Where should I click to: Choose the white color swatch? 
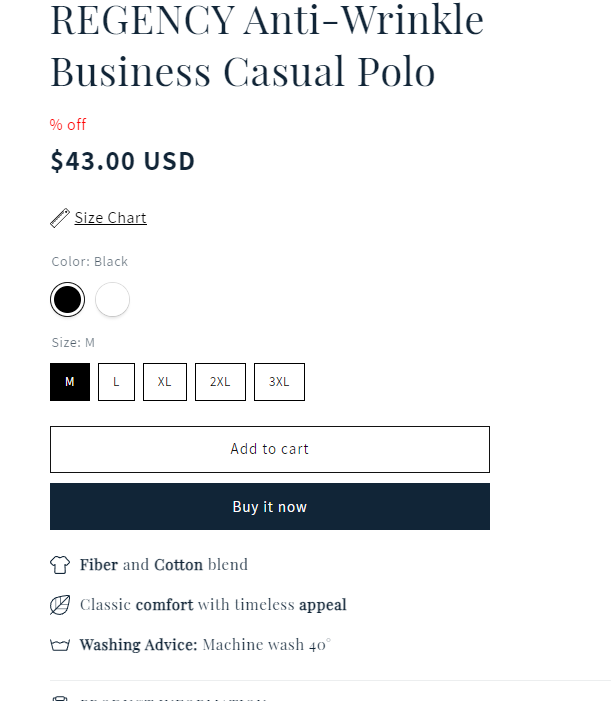pos(113,299)
